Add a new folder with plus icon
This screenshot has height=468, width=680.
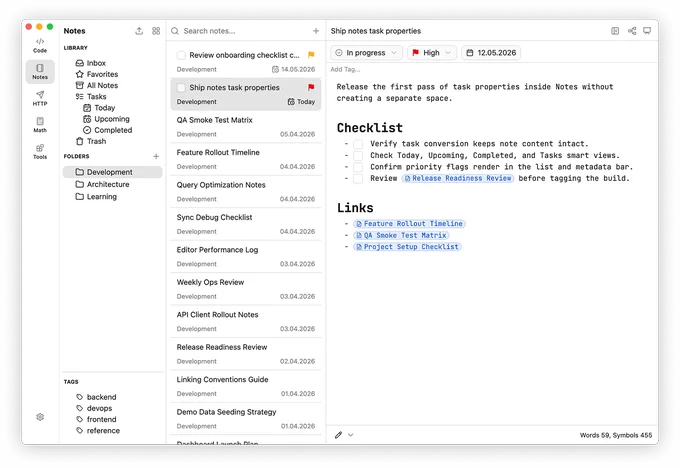click(x=156, y=156)
